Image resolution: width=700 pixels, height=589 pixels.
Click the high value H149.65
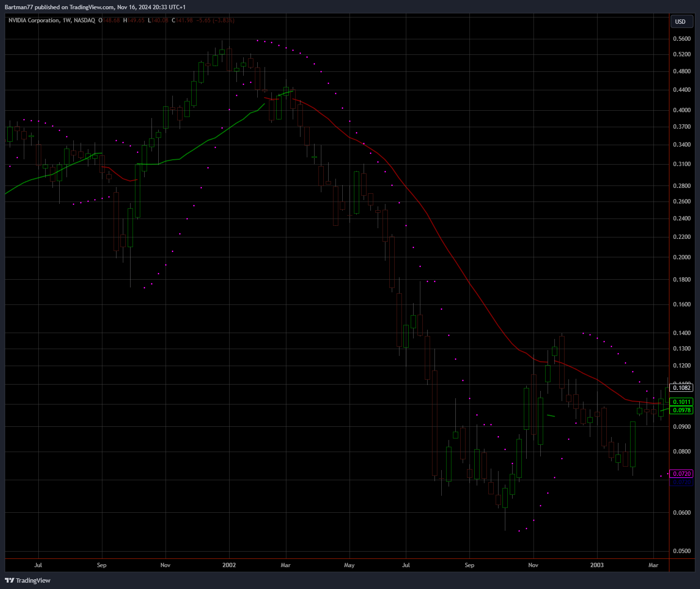pyautogui.click(x=134, y=20)
